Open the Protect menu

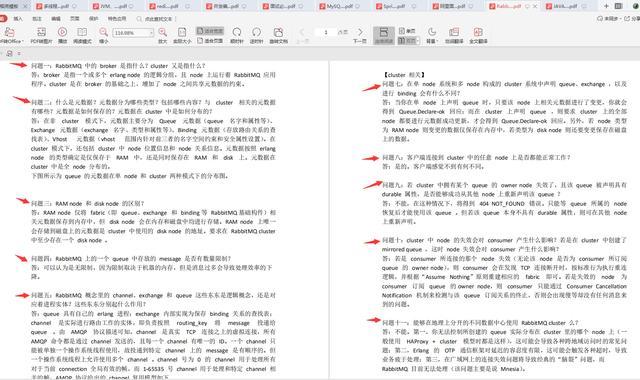93,19
